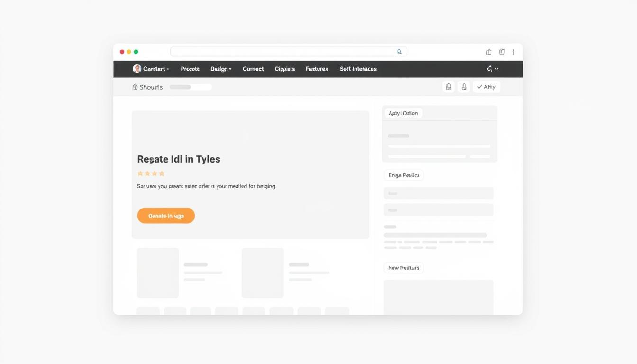The width and height of the screenshot is (637, 364).
Task: Open the Procots menu item
Action: tap(190, 69)
